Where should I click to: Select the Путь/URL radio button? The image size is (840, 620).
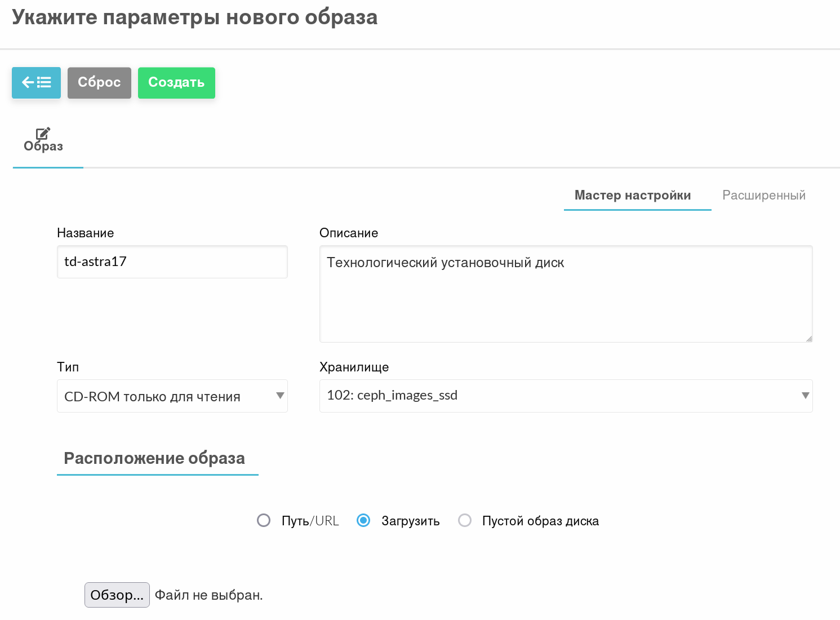click(x=264, y=520)
